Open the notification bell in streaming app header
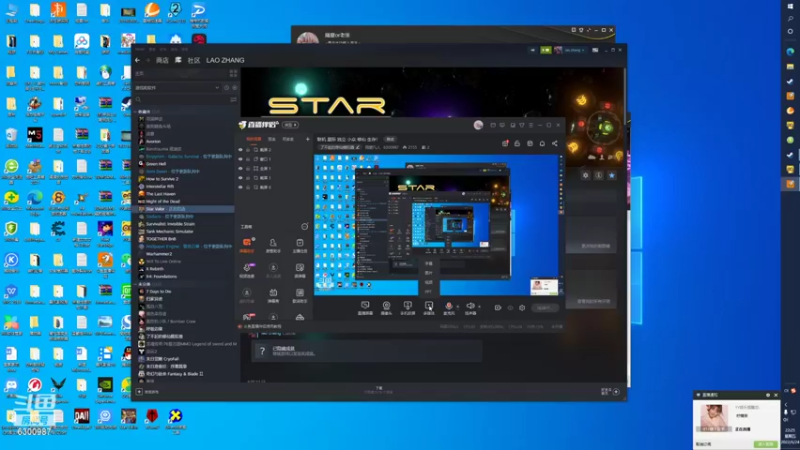The height and width of the screenshot is (450, 800). click(542, 144)
